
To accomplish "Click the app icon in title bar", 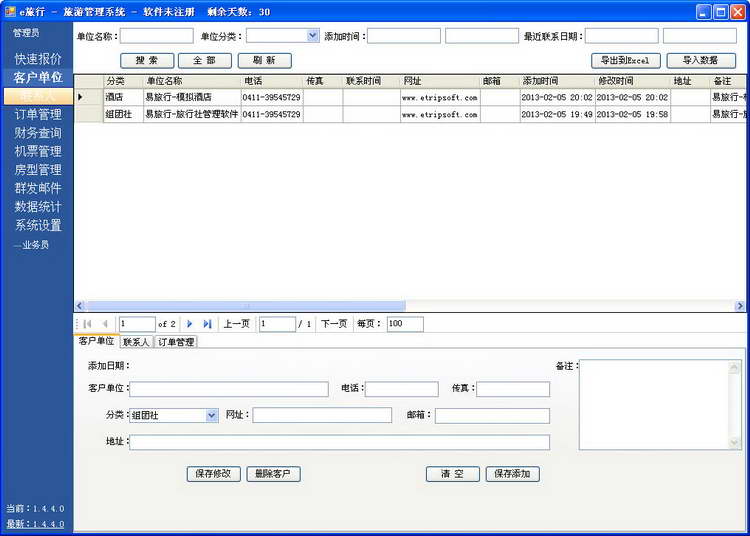I will coord(10,11).
